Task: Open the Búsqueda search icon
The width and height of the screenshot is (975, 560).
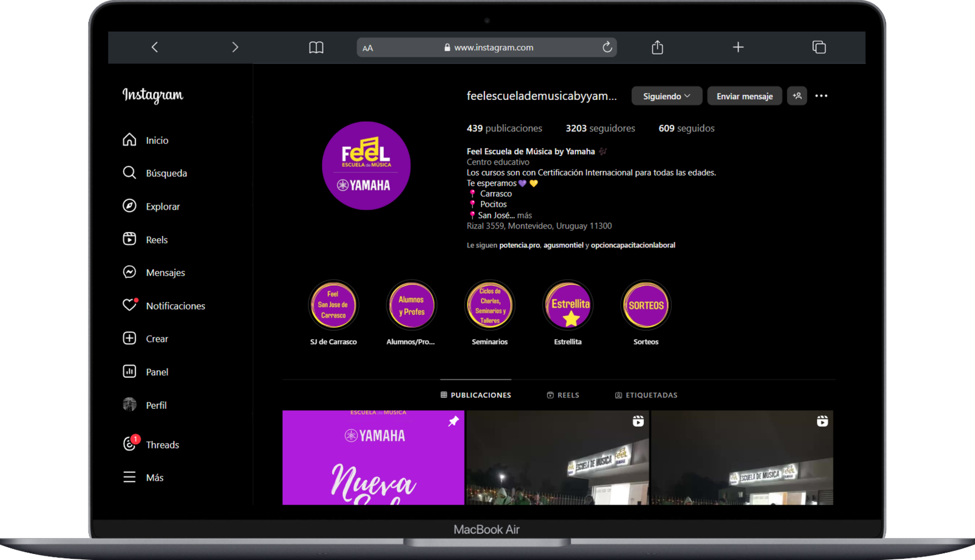Action: click(x=129, y=172)
